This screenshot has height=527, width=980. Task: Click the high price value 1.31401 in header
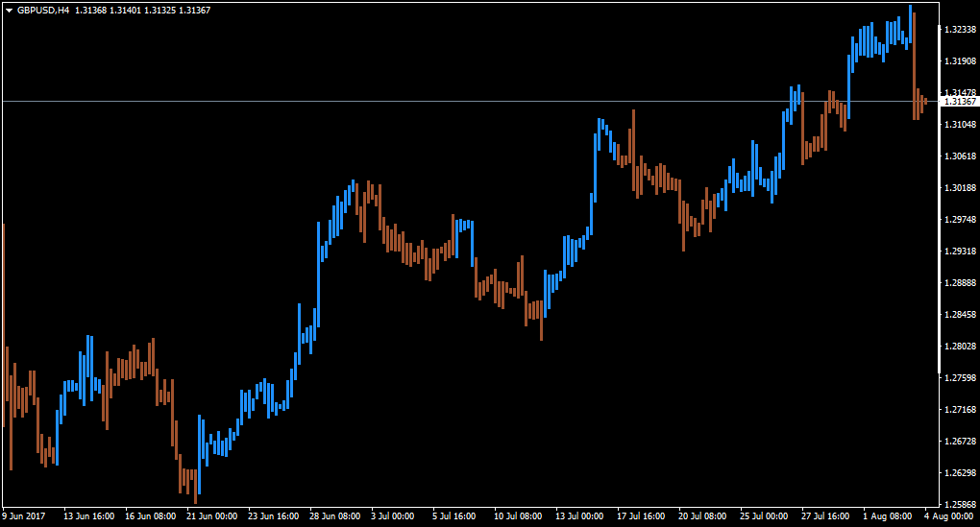pos(125,10)
